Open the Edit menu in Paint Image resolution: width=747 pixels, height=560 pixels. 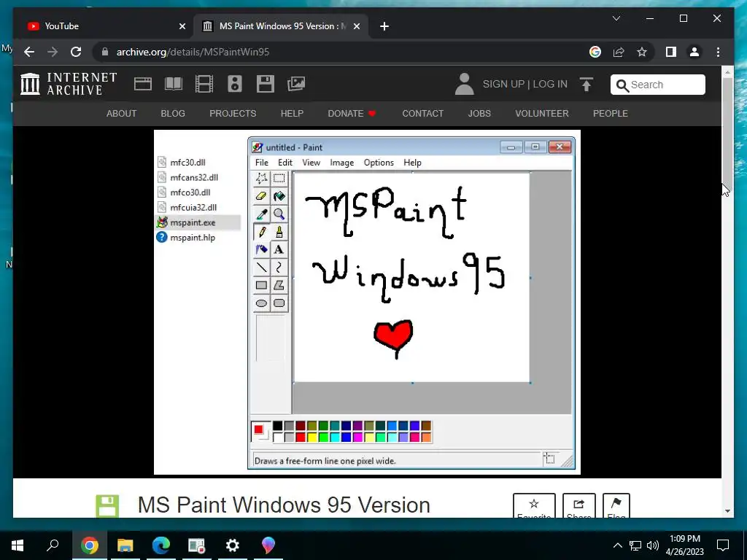tap(285, 163)
